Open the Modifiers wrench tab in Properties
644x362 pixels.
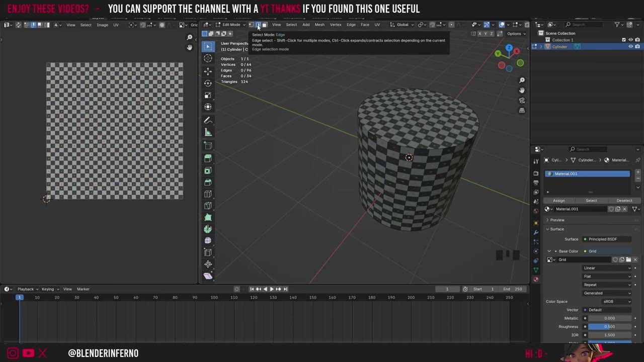[536, 232]
